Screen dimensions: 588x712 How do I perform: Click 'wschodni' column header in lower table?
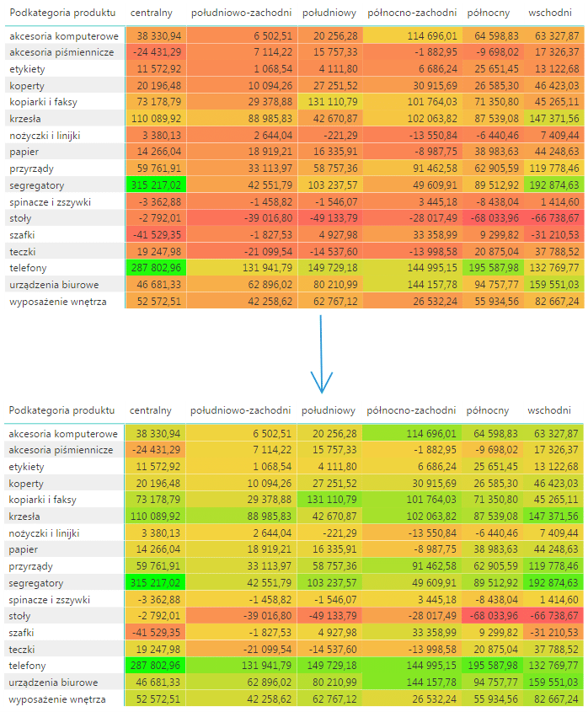coord(549,410)
